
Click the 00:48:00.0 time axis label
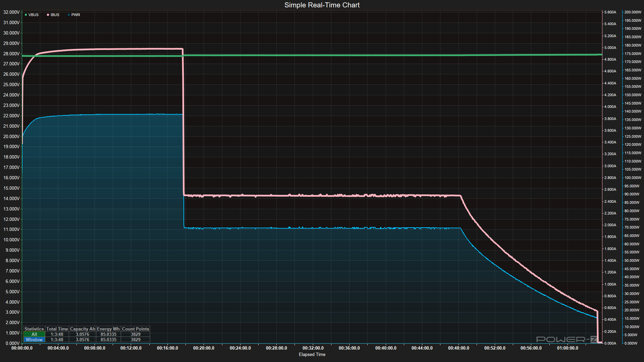(459, 348)
